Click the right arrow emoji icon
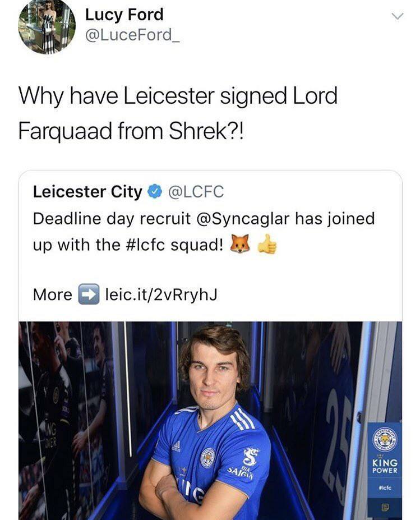Viewport: 420px width, 520px height. (x=89, y=294)
